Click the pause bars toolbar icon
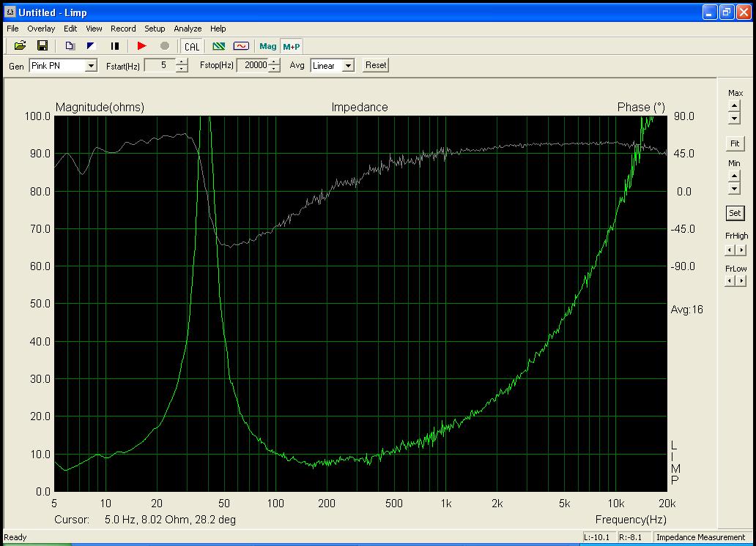The width and height of the screenshot is (756, 546). [114, 46]
